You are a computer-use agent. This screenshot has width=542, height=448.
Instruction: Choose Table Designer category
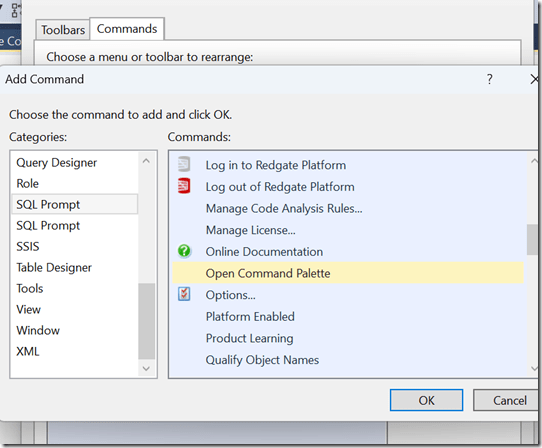pyautogui.click(x=75, y=268)
